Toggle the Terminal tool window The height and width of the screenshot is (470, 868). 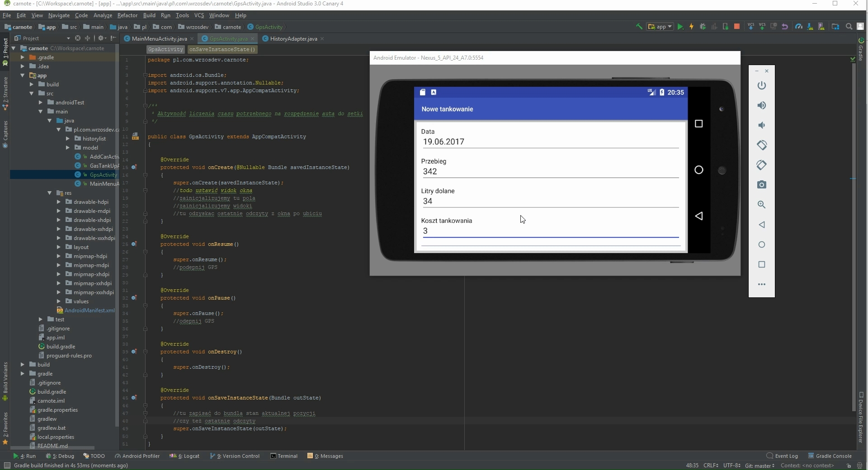click(x=284, y=456)
